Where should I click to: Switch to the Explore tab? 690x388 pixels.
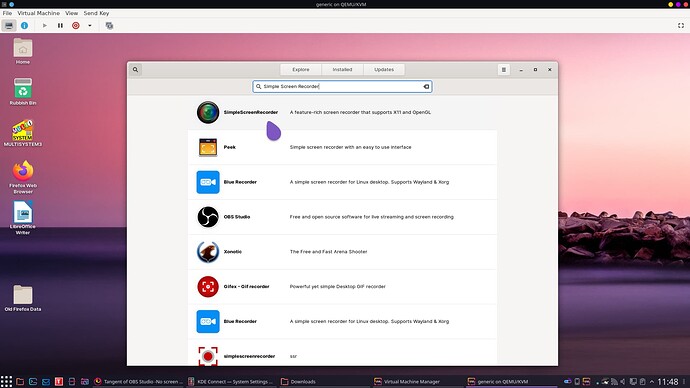tap(301, 70)
